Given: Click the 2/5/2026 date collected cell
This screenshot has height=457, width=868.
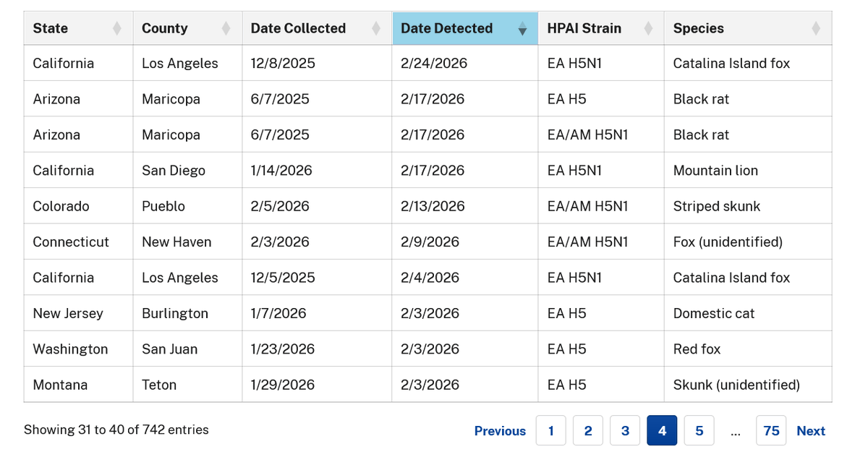Looking at the screenshot, I should 317,206.
